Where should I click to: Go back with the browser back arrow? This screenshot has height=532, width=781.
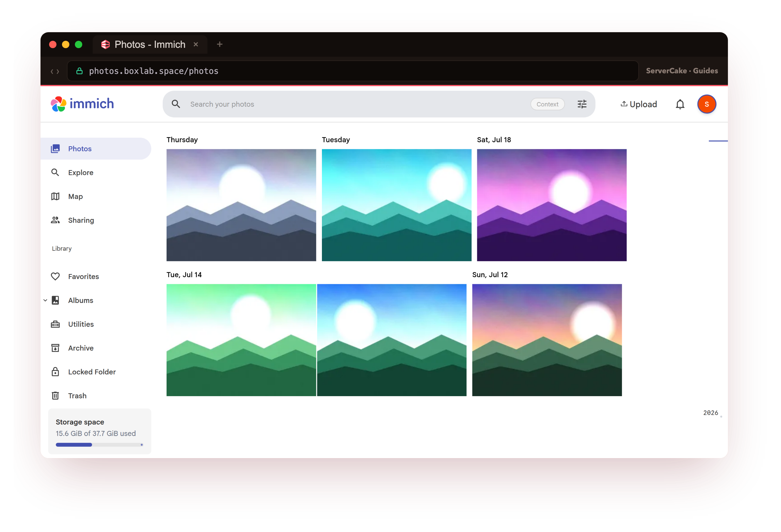pos(52,71)
